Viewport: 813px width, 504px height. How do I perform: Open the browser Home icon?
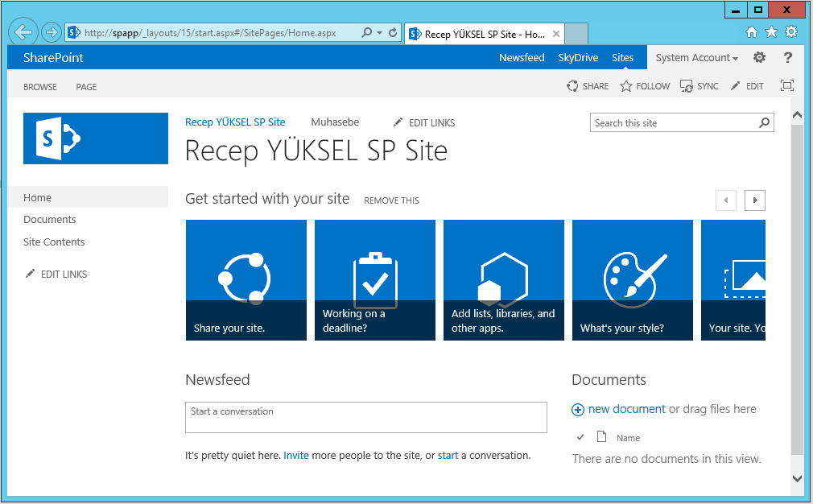pos(752,32)
